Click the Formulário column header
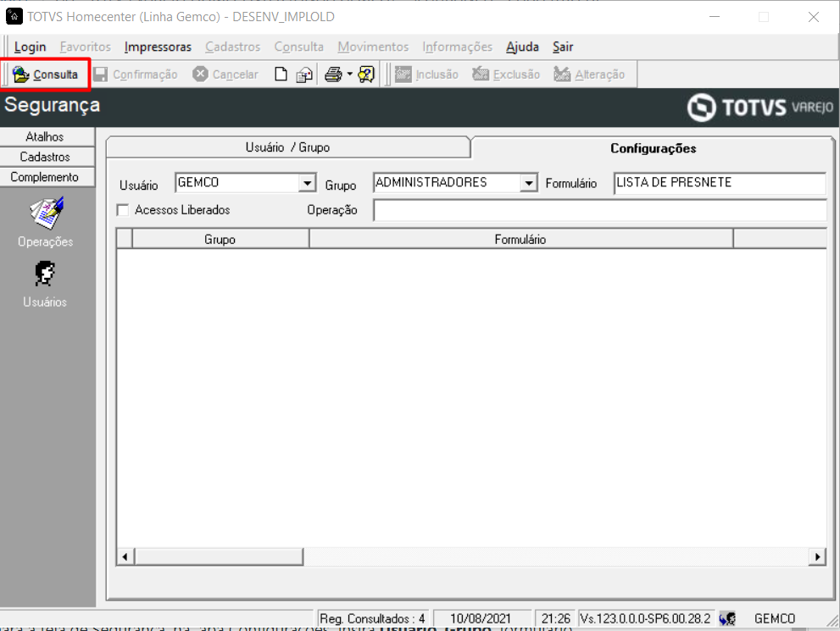This screenshot has width=840, height=631. point(520,239)
